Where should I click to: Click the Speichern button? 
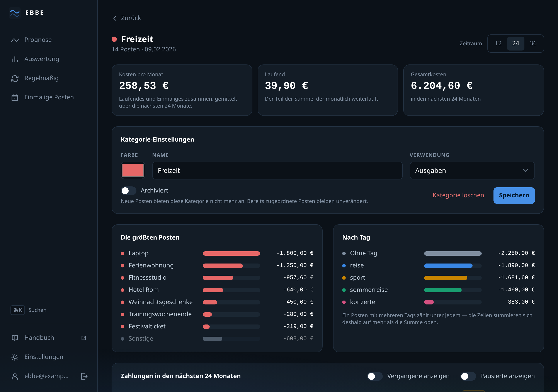point(514,195)
